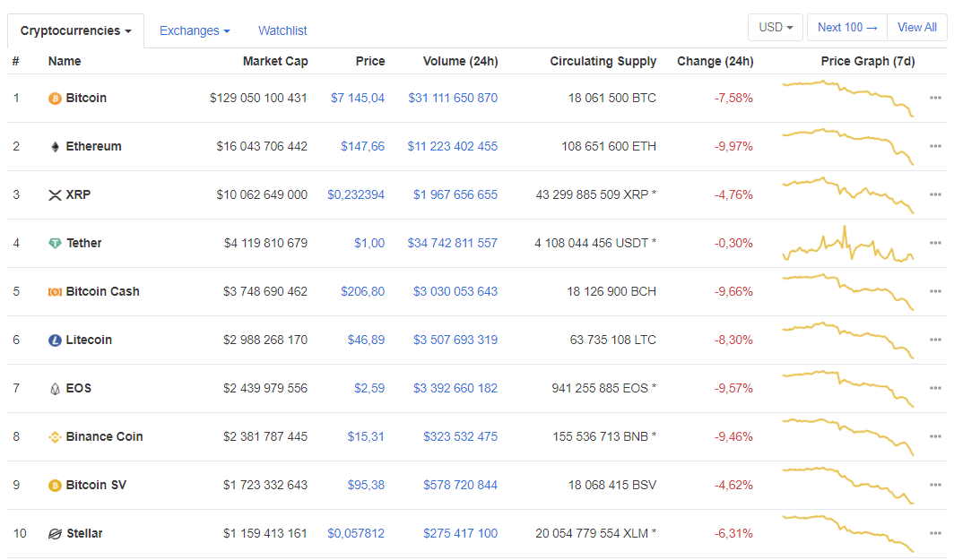
Task: Sort by the Name column header
Action: pyautogui.click(x=65, y=62)
